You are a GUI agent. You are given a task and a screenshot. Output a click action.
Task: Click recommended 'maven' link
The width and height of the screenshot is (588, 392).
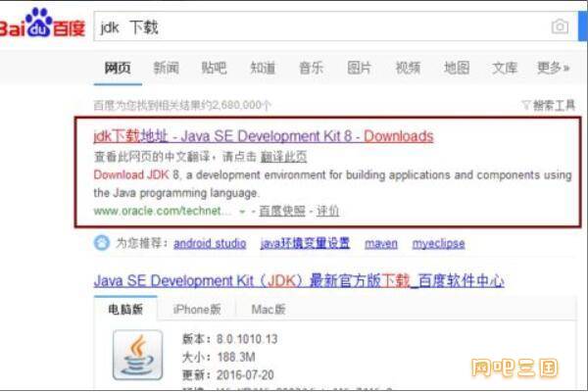click(381, 243)
